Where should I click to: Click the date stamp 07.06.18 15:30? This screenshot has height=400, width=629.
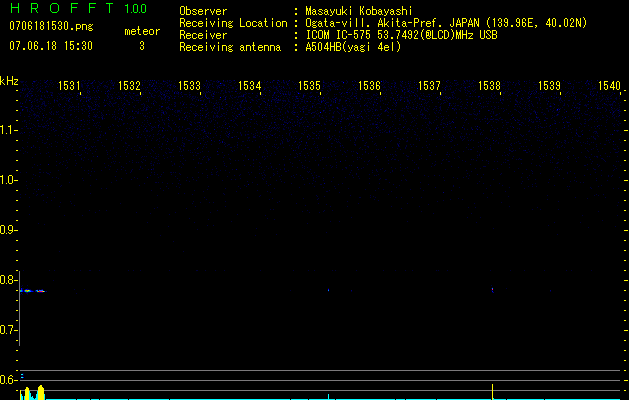pos(51,46)
